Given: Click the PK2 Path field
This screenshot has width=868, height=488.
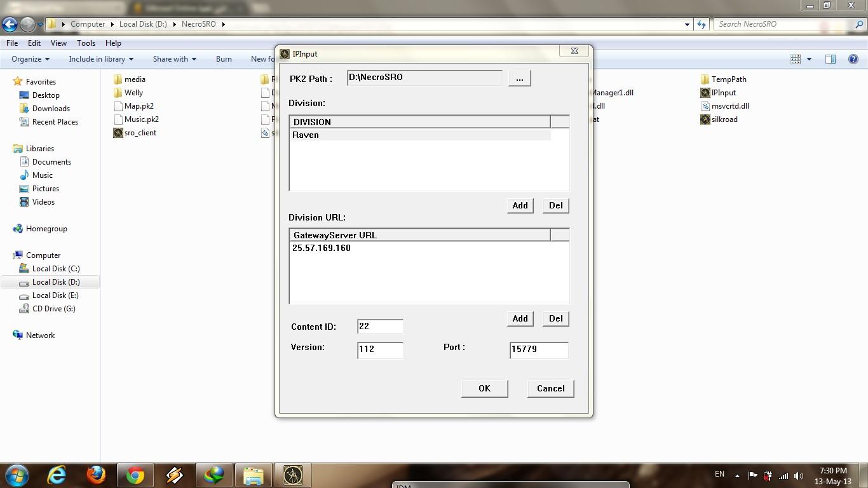Looking at the screenshot, I should click(x=424, y=78).
